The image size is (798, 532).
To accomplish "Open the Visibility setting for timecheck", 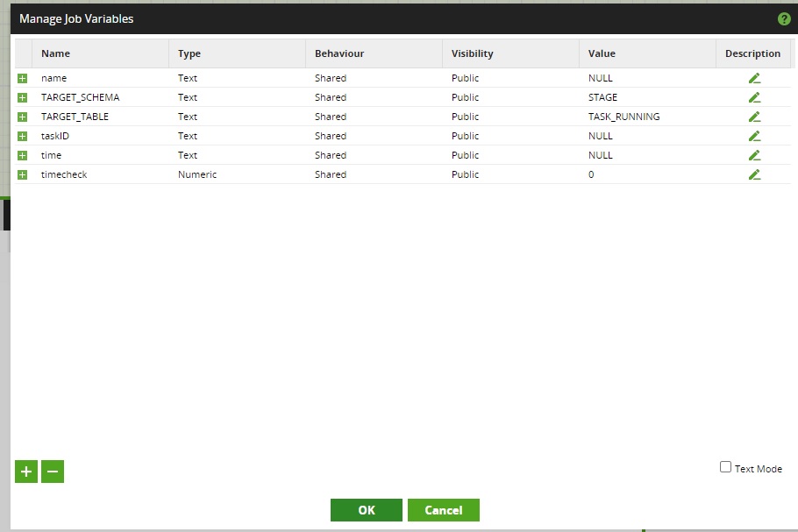I will [466, 174].
